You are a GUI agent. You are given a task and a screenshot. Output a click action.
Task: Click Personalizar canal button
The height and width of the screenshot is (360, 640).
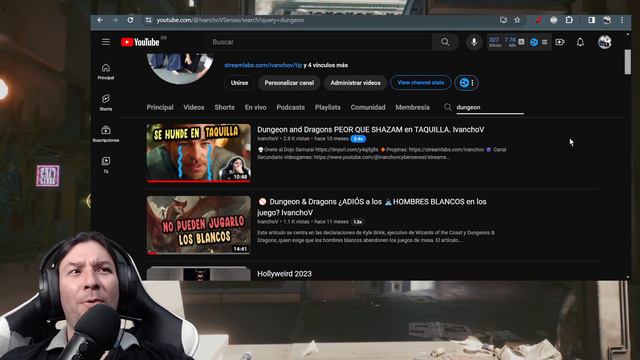coord(289,83)
